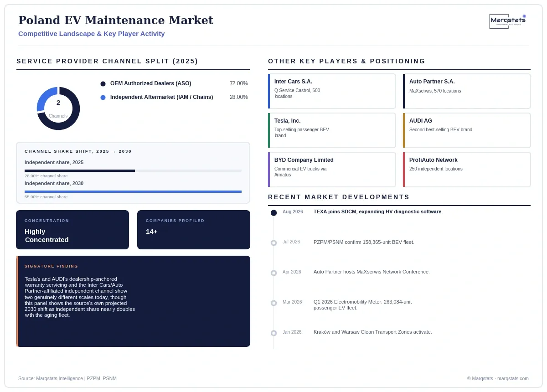Click the Second best-selling BEV brand text
This screenshot has height=392, width=547.
point(441,130)
